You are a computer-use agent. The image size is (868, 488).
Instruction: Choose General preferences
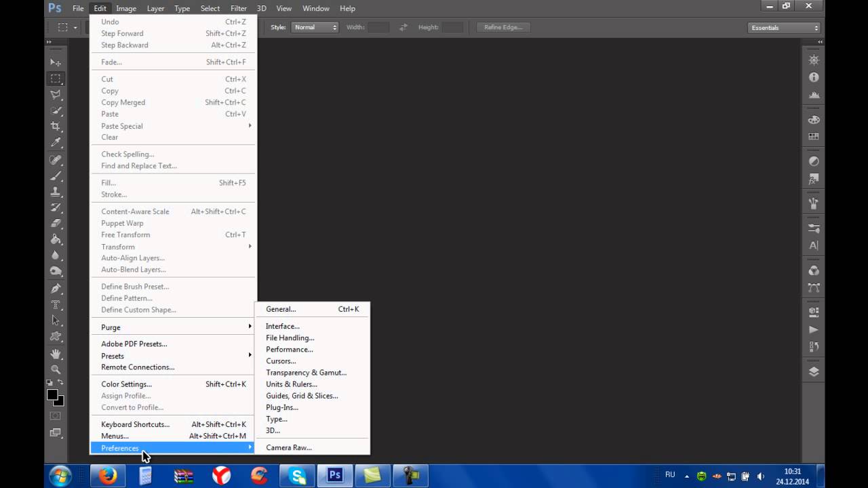tap(313, 309)
